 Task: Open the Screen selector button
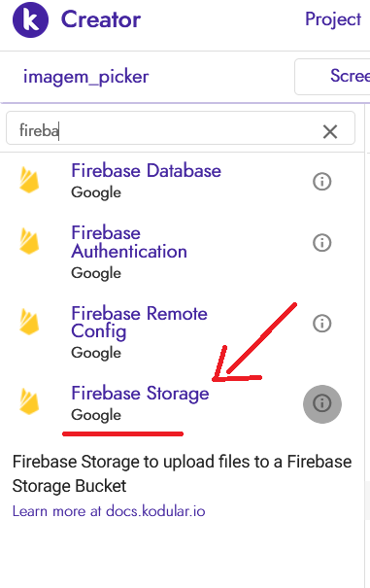pos(332,77)
